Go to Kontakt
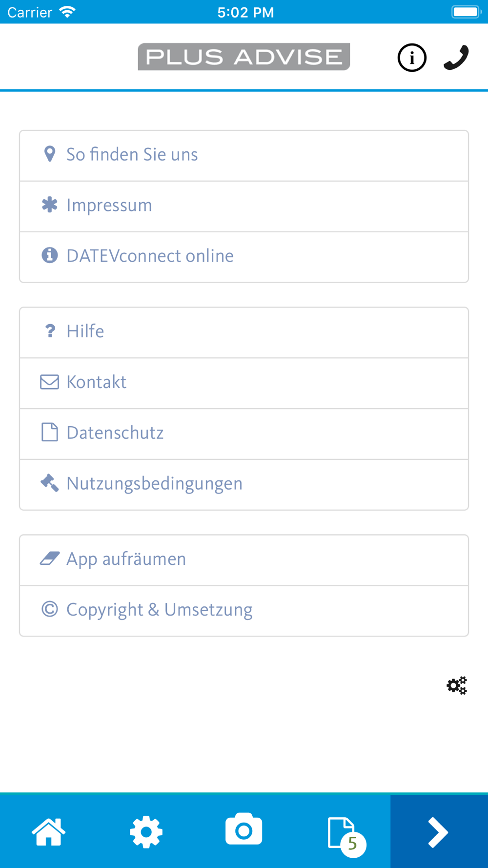The width and height of the screenshot is (488, 868). tap(244, 383)
